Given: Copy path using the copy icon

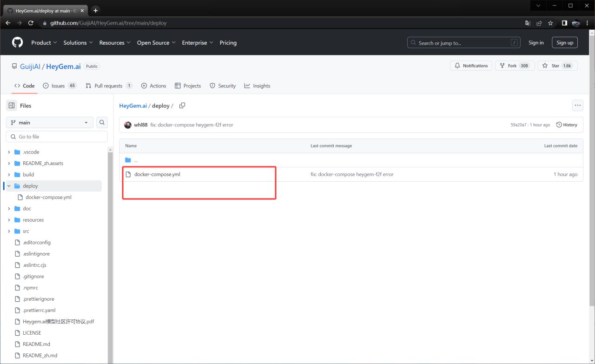Looking at the screenshot, I should click(182, 106).
